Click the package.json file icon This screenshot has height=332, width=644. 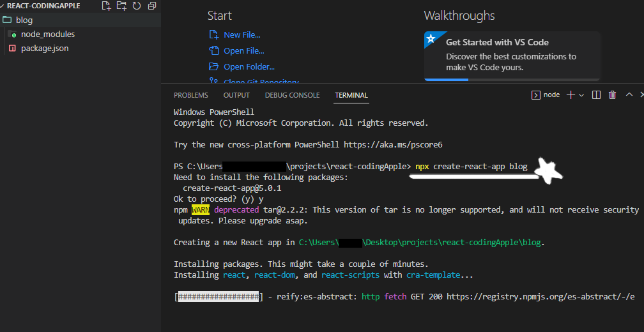click(12, 49)
